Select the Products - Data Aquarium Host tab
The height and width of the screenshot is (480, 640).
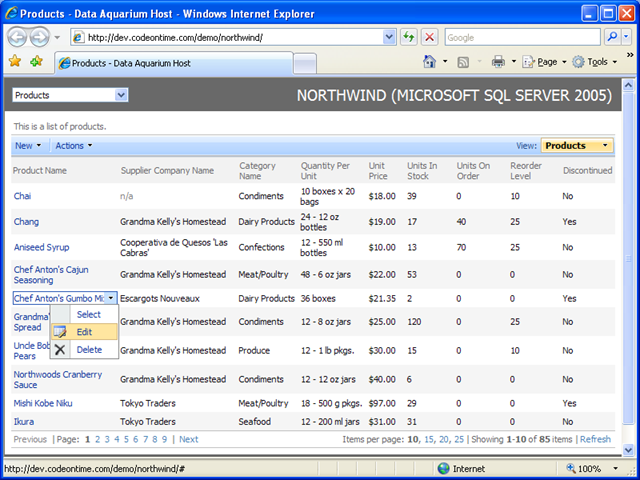[x=173, y=63]
